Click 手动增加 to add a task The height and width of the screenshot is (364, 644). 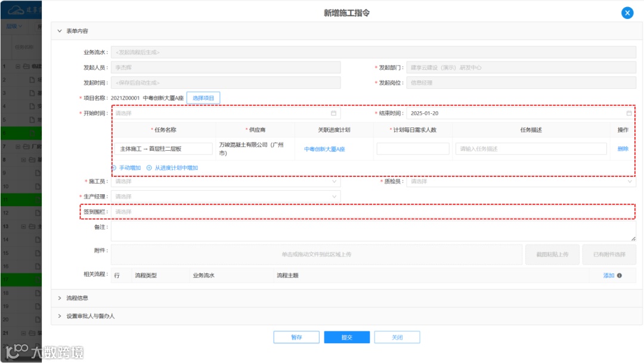point(130,168)
